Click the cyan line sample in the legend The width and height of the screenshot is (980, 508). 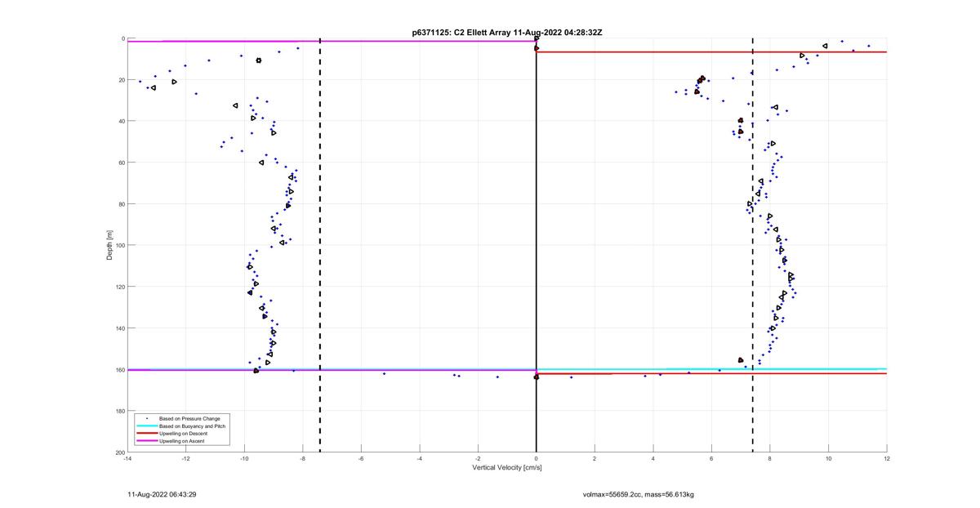coord(147,426)
